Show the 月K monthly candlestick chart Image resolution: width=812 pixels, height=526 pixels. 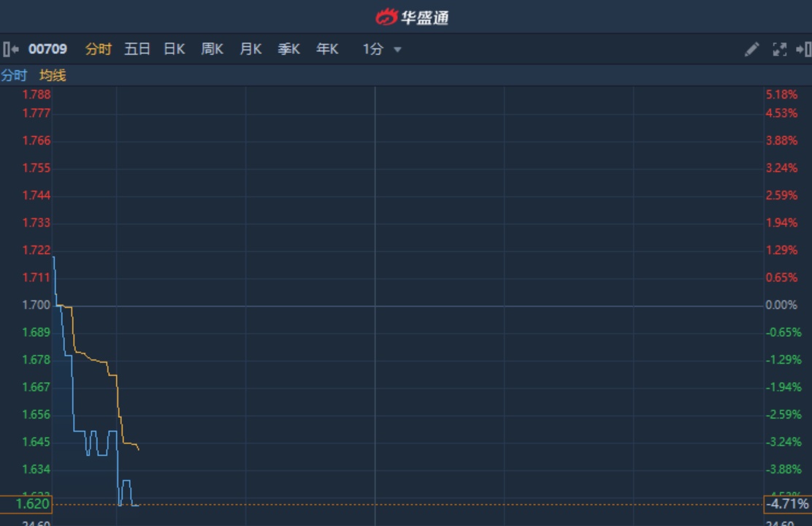point(250,50)
